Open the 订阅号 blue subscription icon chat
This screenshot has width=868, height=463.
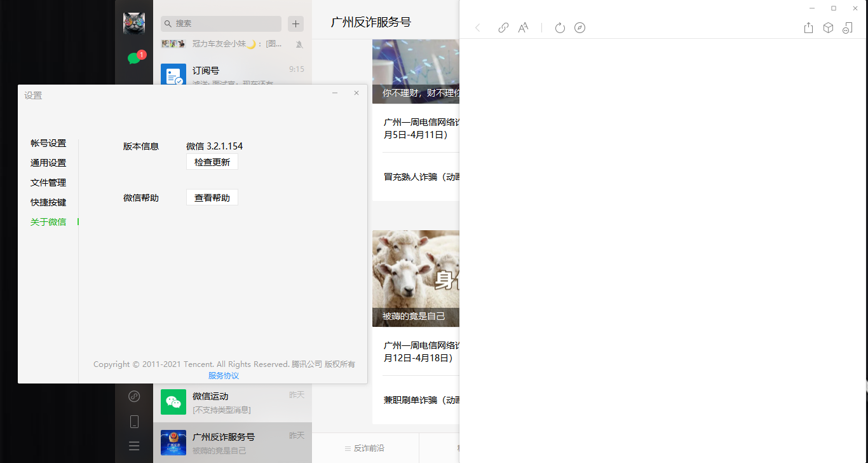pos(173,75)
